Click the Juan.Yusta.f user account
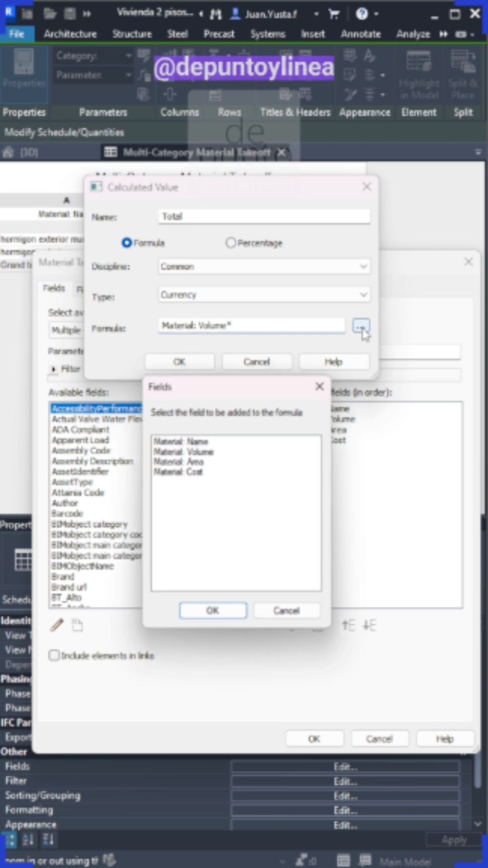 click(264, 14)
